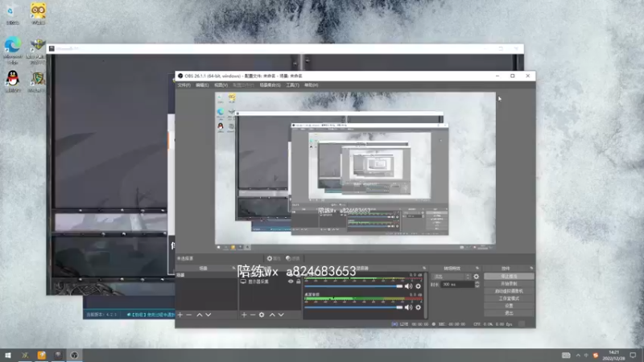Open the yellow raccoon desktop shortcut
This screenshot has width=644, height=362.
pos(38,14)
